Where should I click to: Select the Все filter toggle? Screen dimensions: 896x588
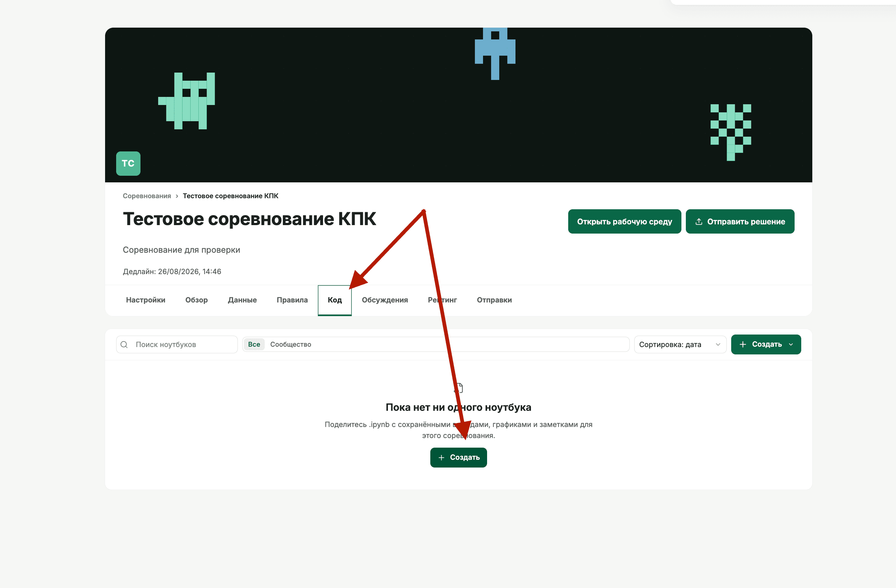[254, 344]
